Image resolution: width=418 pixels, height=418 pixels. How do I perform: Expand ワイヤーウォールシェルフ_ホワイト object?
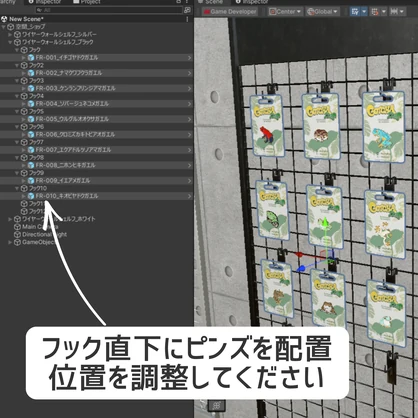10,219
